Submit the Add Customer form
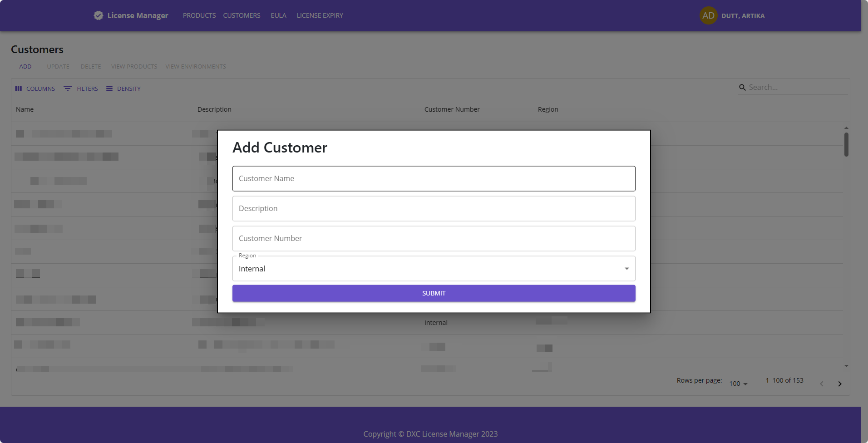The width and height of the screenshot is (868, 443). click(434, 293)
